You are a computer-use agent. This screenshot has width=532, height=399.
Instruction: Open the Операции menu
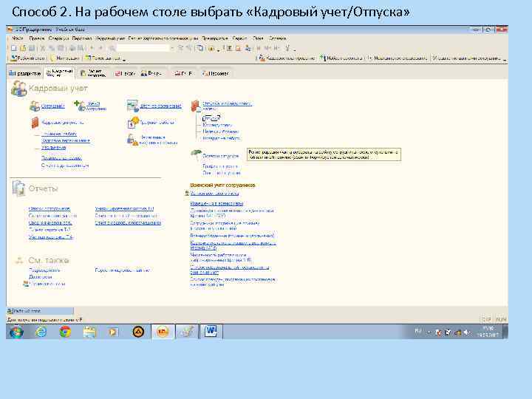pos(58,38)
